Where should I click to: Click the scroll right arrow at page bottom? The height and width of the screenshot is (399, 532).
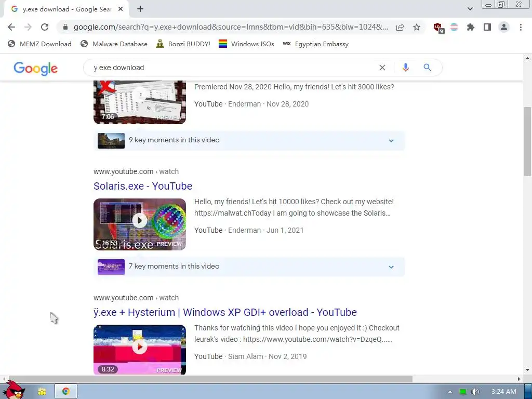[x=518, y=379]
